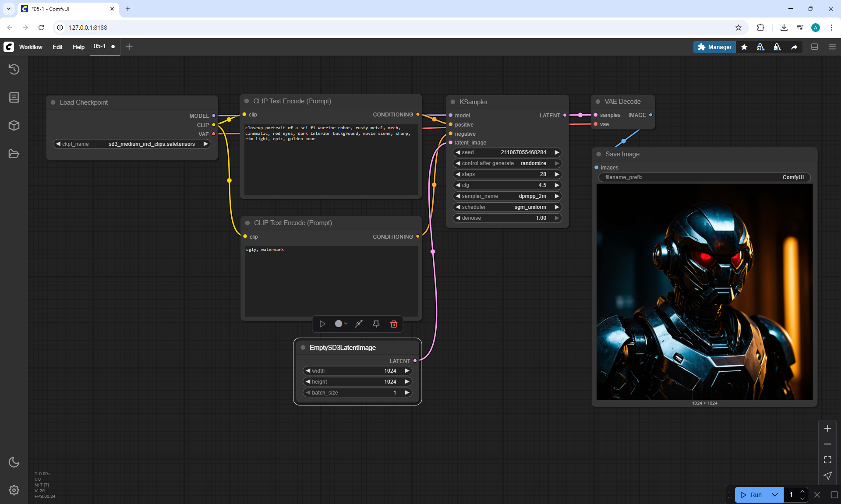Open the Run button dropdown arrow
The width and height of the screenshot is (841, 504).
pyautogui.click(x=774, y=495)
